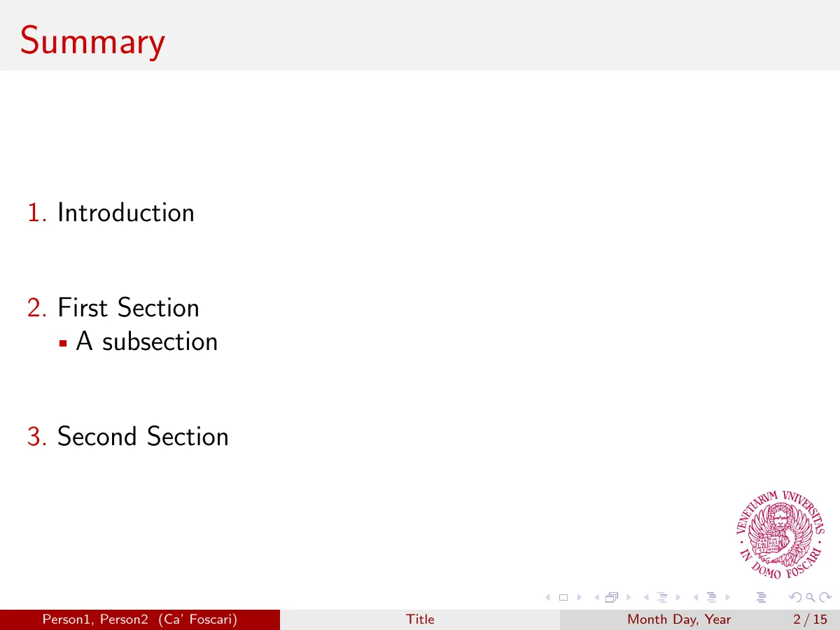Jump to the "3. Second Section" entry
840x630 pixels.
point(128,437)
